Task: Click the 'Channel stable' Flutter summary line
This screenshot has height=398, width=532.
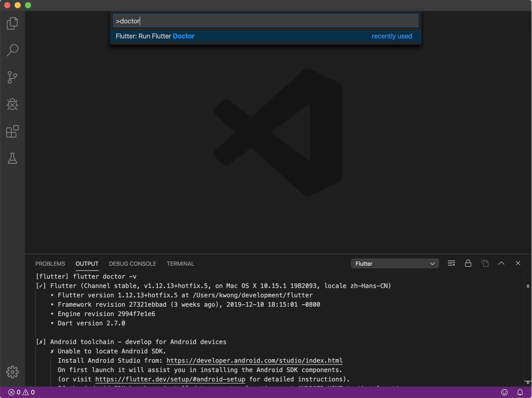Action: [213, 286]
